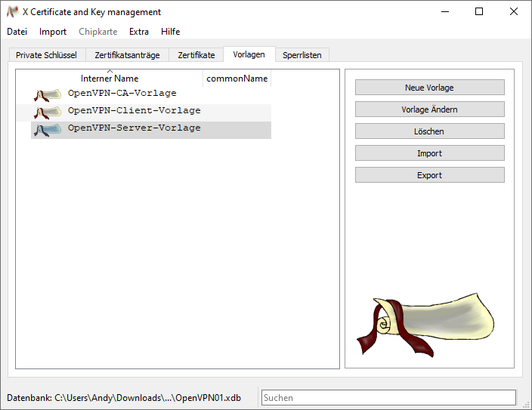The height and width of the screenshot is (410, 532).
Task: Open the Extra menu
Action: click(139, 32)
